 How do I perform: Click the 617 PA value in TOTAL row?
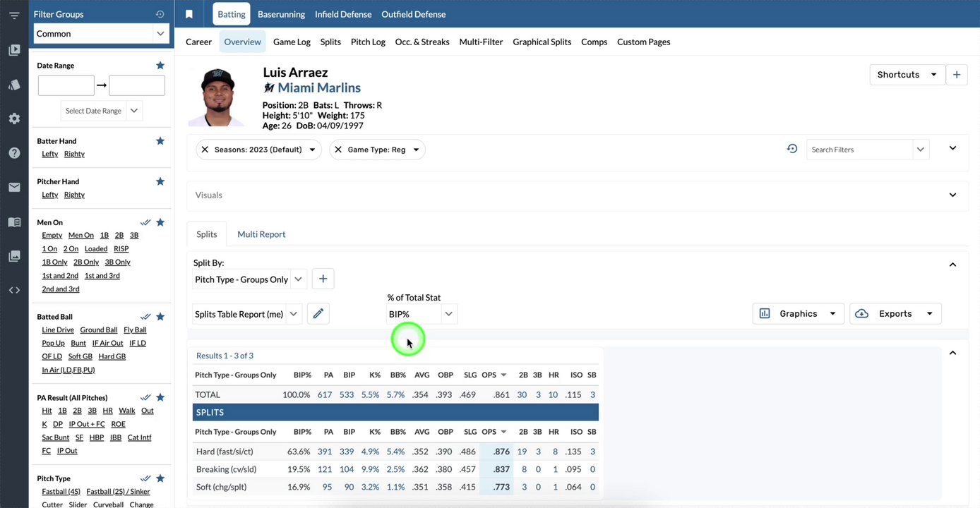pos(325,395)
